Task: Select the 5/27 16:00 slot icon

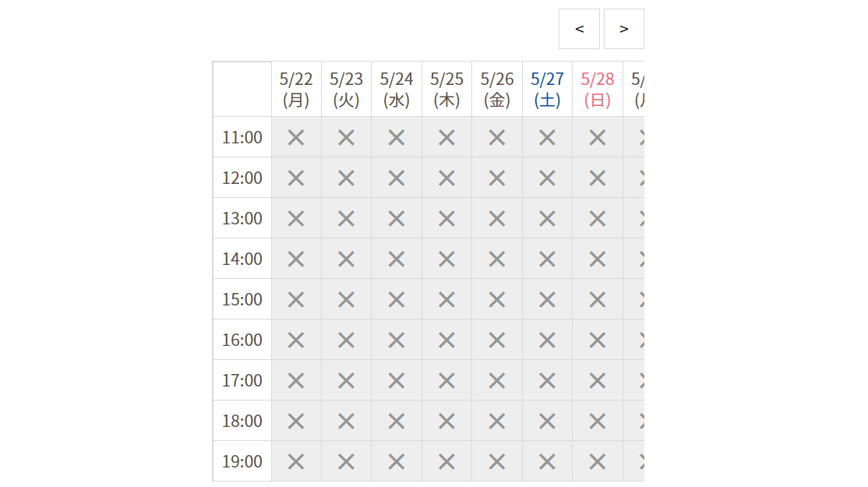Action: 547,341
